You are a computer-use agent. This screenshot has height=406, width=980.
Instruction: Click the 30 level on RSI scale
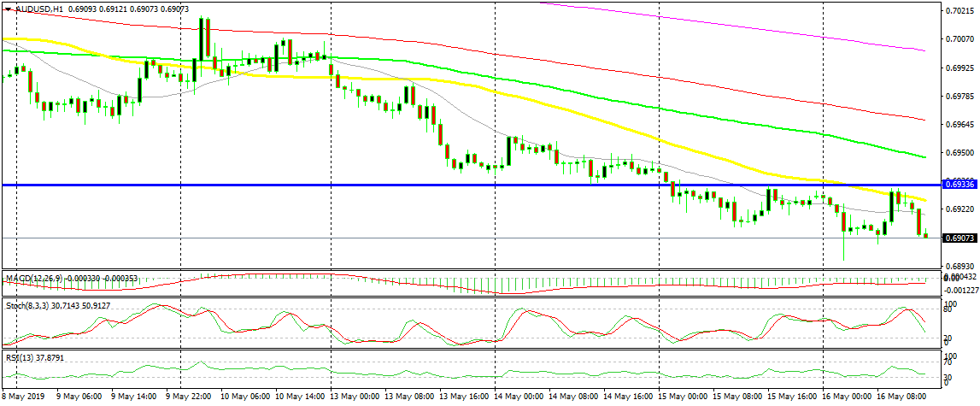(x=948, y=377)
